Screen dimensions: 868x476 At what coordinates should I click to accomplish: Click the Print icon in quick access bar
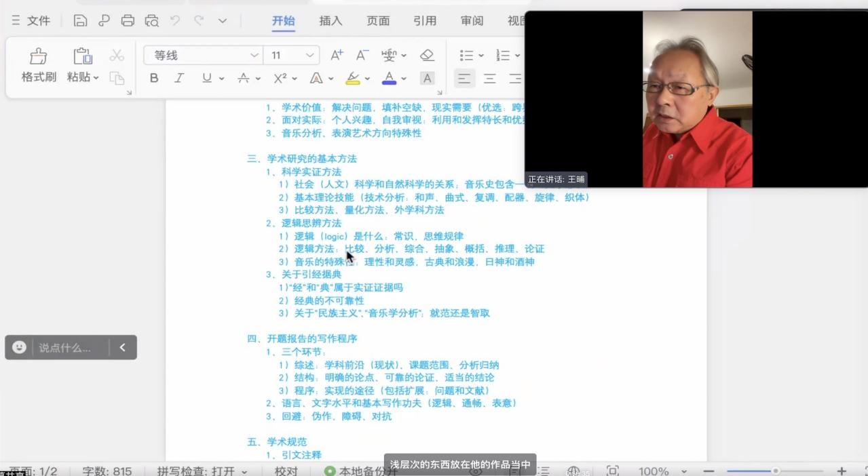pos(128,20)
